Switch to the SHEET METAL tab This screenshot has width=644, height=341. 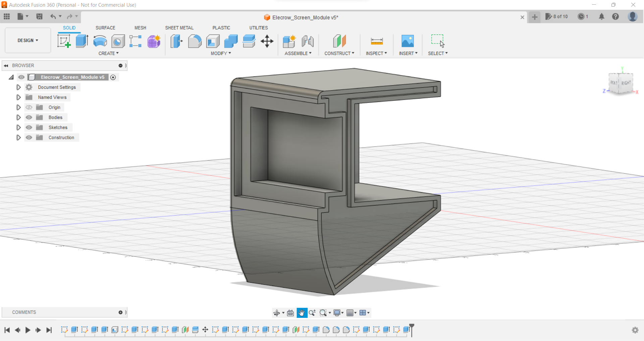tap(179, 28)
